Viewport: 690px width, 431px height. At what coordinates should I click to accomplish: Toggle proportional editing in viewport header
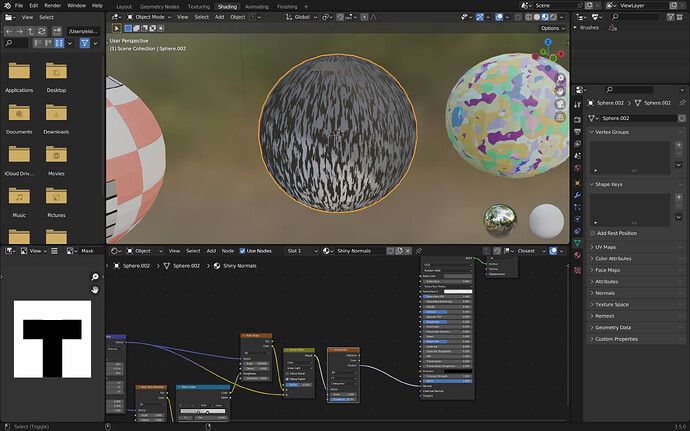tap(364, 17)
